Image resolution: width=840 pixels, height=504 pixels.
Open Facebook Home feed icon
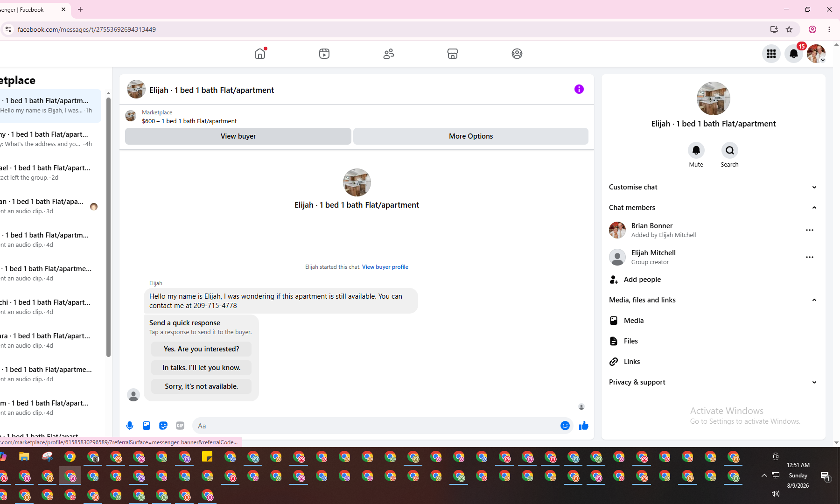[260, 54]
